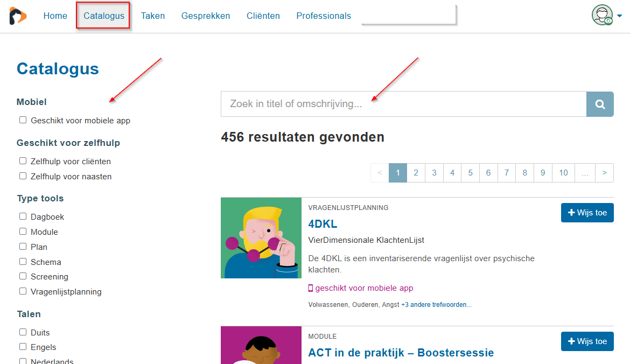Viewport: 630px width, 364px height.
Task: Click the next page arrow
Action: (604, 173)
